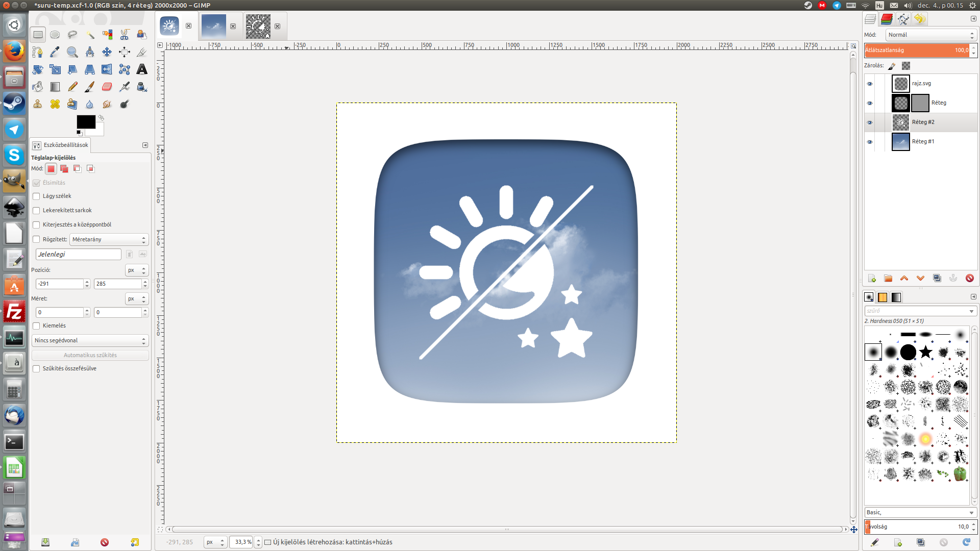
Task: Select the Blend gradient tool
Action: click(x=55, y=87)
